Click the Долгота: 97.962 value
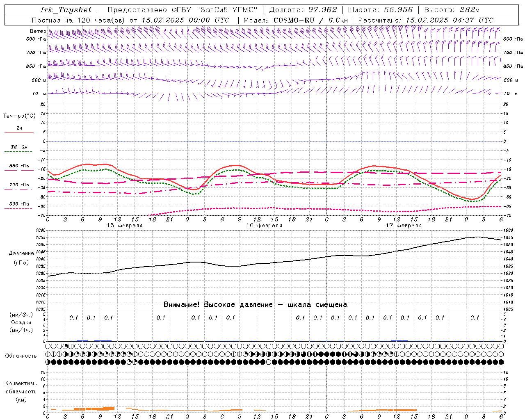Image resolution: width=525 pixels, height=420 pixels. pyautogui.click(x=303, y=10)
